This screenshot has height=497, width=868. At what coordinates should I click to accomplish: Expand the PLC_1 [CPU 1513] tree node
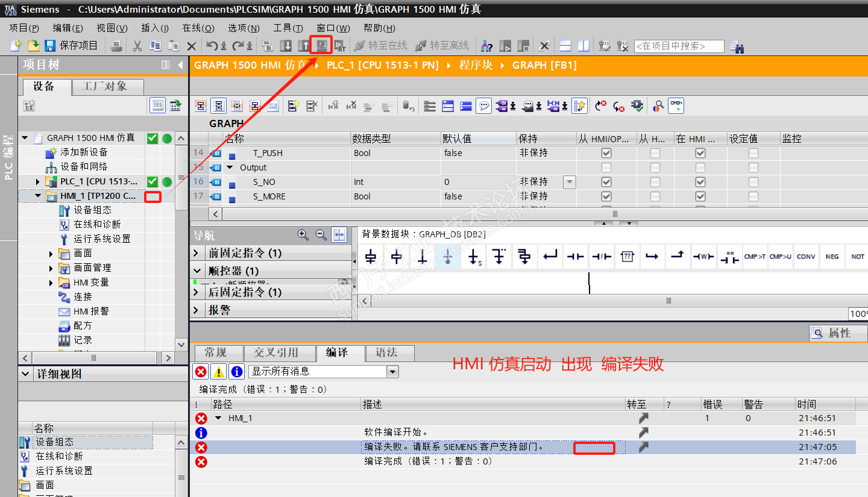pos(38,181)
